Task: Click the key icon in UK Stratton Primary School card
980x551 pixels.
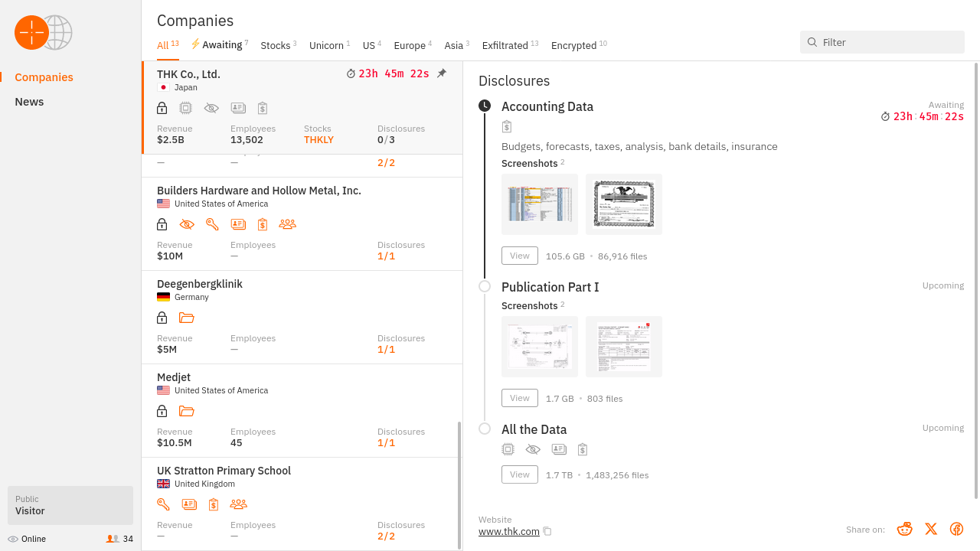Action: (x=163, y=504)
